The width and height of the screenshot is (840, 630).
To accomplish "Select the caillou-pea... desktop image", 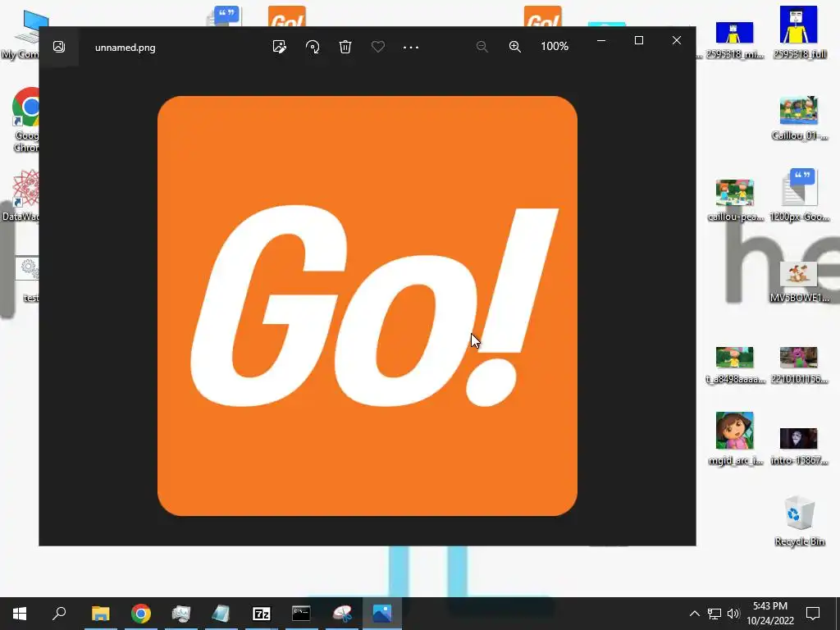I will [734, 200].
